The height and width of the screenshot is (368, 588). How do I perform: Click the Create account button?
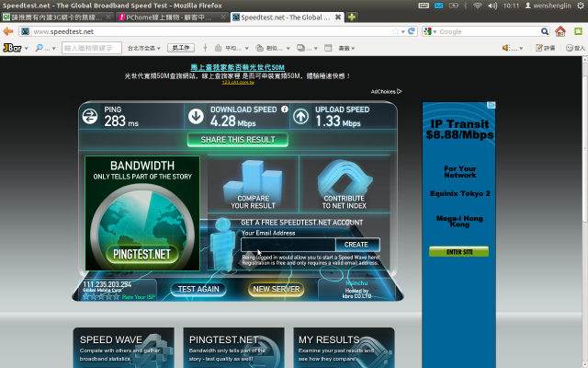[x=357, y=245]
